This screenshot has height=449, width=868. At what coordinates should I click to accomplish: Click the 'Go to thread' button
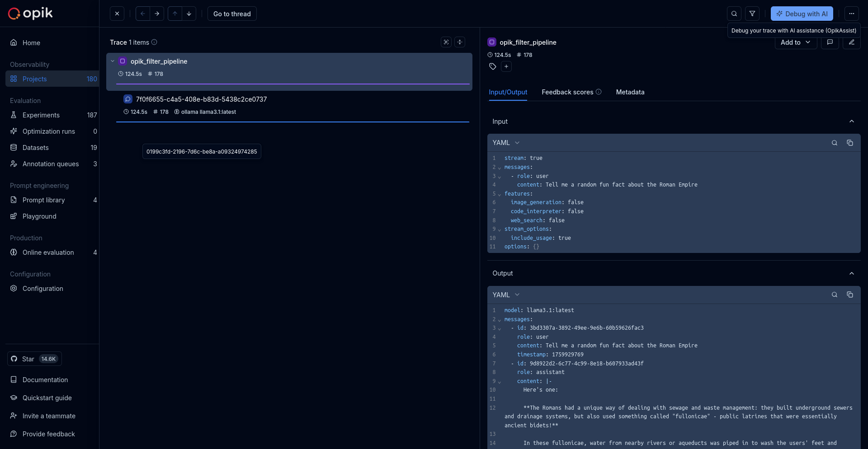[232, 14]
